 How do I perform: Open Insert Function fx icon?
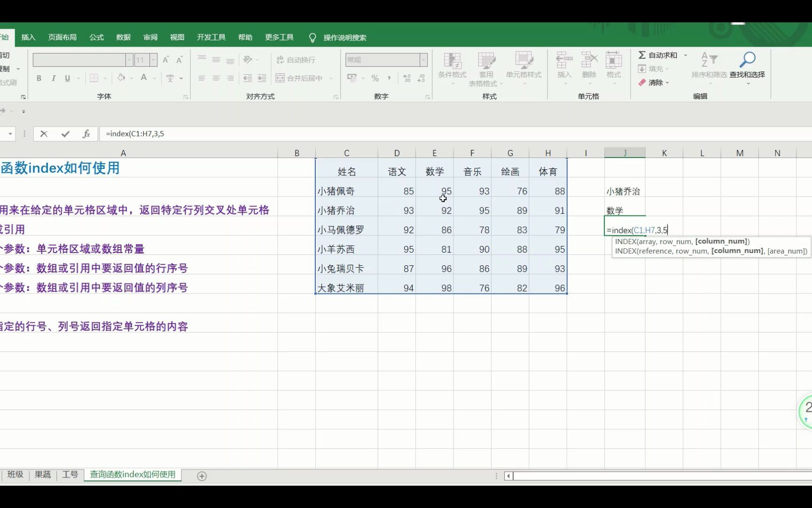point(86,134)
